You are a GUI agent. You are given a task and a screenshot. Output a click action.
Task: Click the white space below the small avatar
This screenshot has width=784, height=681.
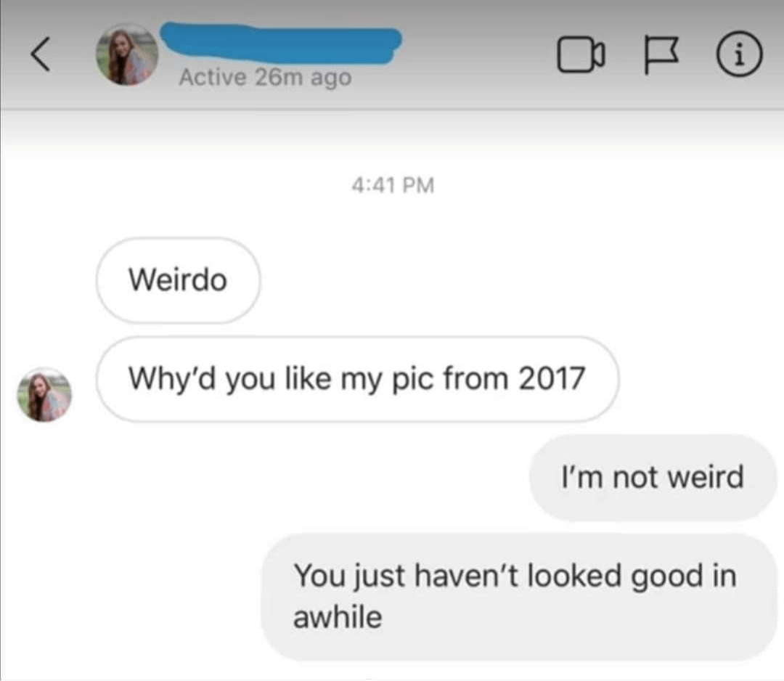click(x=44, y=508)
